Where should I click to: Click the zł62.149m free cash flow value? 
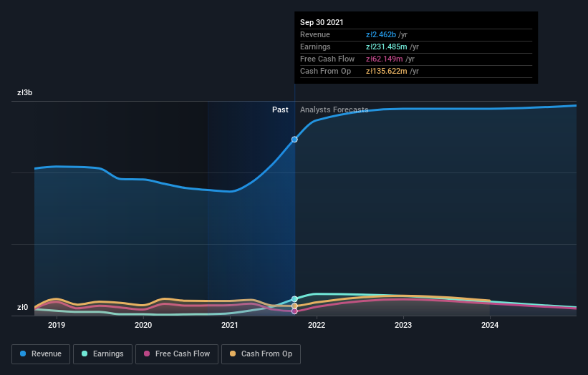[x=385, y=59]
